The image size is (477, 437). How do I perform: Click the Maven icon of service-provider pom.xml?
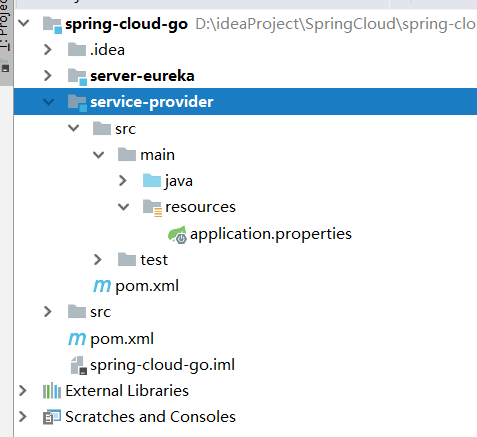[x=102, y=286]
